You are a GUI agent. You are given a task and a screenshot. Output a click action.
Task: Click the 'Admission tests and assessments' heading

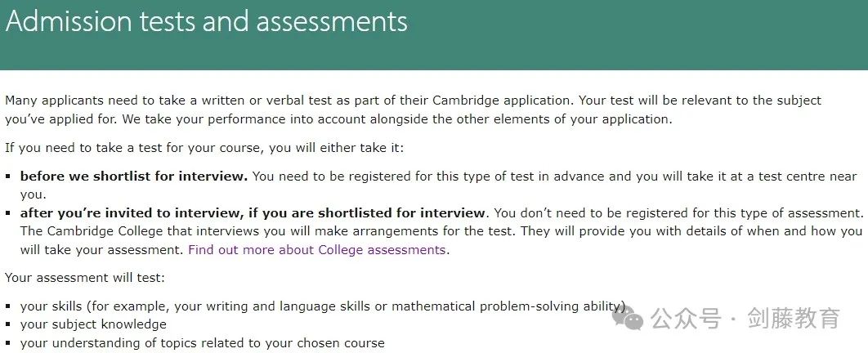207,21
